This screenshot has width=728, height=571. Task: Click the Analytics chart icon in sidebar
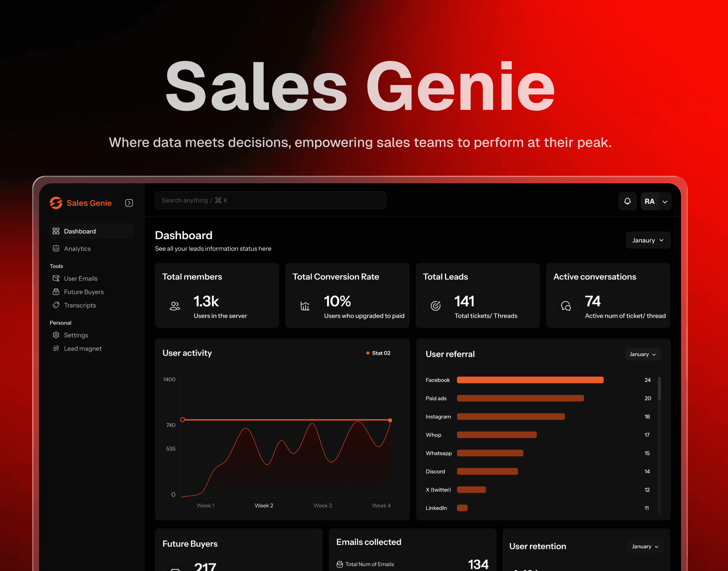[x=56, y=249]
